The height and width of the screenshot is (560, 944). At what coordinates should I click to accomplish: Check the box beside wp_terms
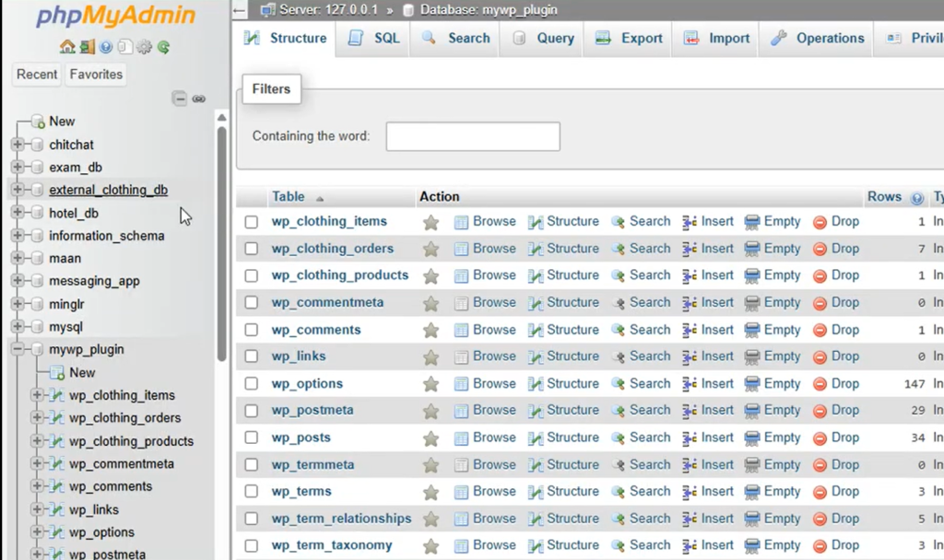[252, 492]
